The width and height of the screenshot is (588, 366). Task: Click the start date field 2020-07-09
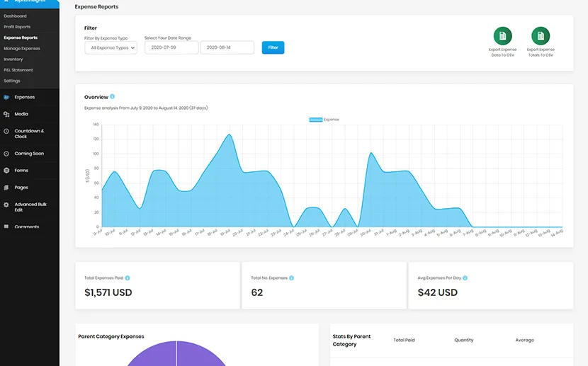click(171, 47)
